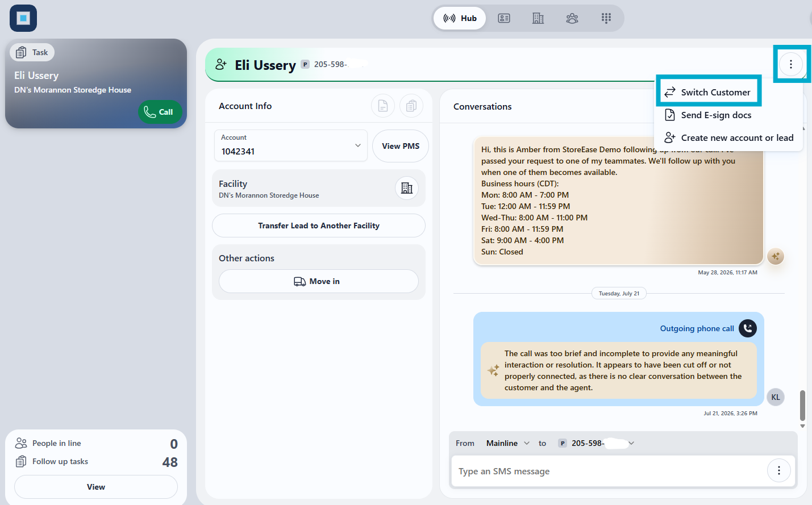Click the KL agent avatar
This screenshot has height=505, width=812.
coord(776,397)
